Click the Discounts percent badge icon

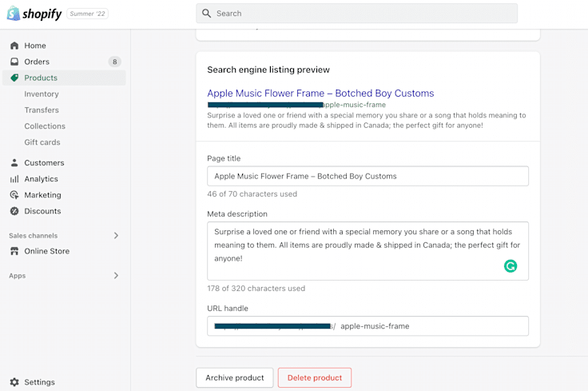[x=14, y=211]
